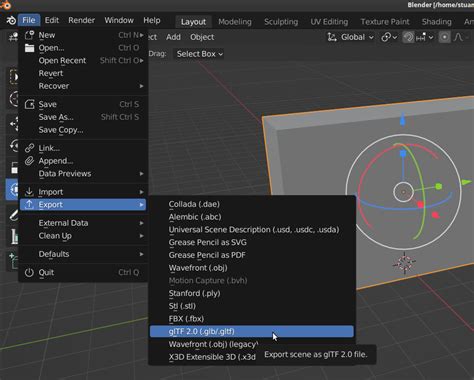
Task: Click the Save disk icon entry
Action: click(x=29, y=104)
